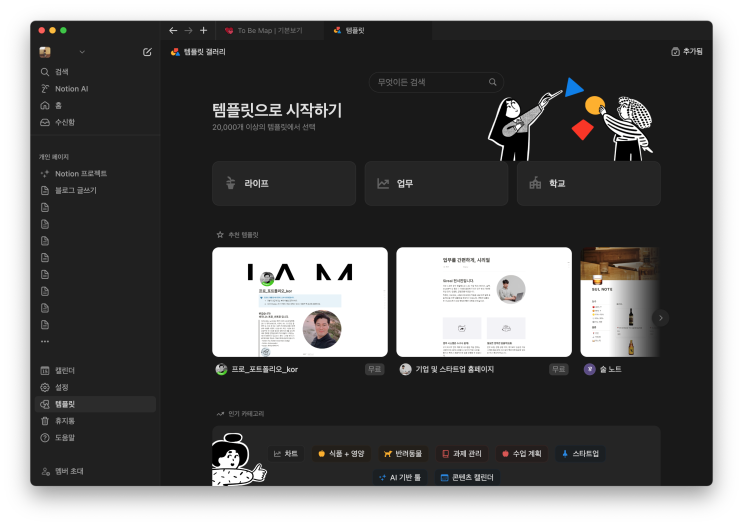This screenshot has width=743, height=526.
Task: Switch to the 템플릿 tab
Action: [x=378, y=30]
